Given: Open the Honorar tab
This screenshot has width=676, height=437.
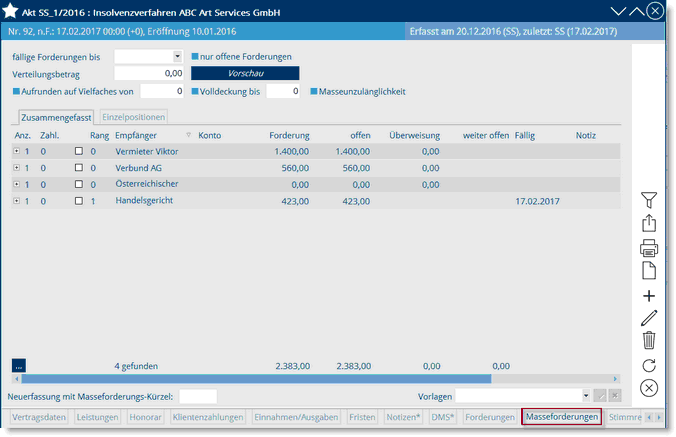Looking at the screenshot, I should click(145, 417).
